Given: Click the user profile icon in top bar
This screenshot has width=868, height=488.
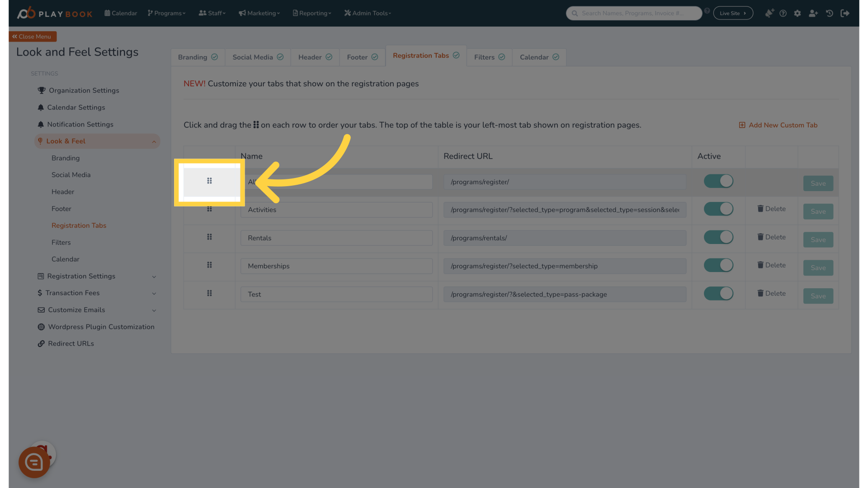Looking at the screenshot, I should tap(814, 13).
